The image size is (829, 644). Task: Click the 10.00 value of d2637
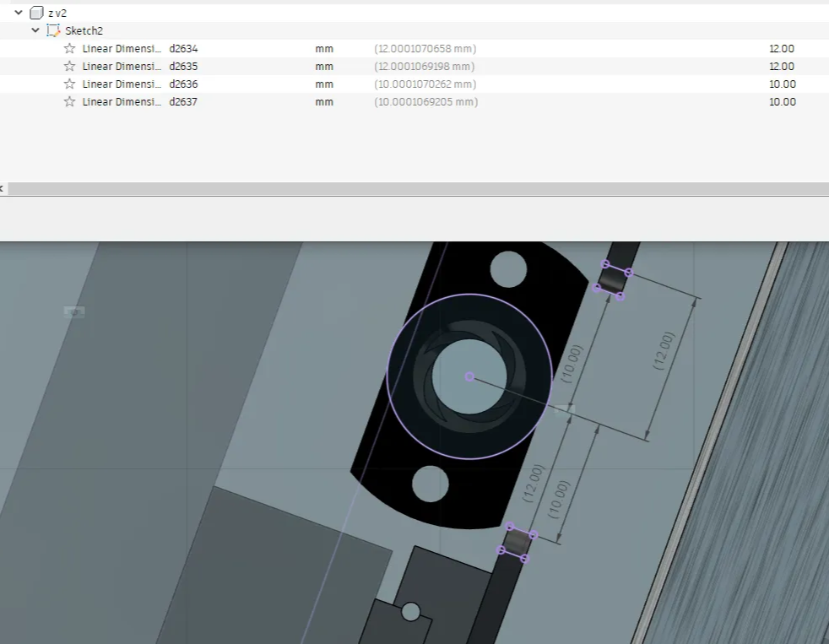click(x=782, y=101)
